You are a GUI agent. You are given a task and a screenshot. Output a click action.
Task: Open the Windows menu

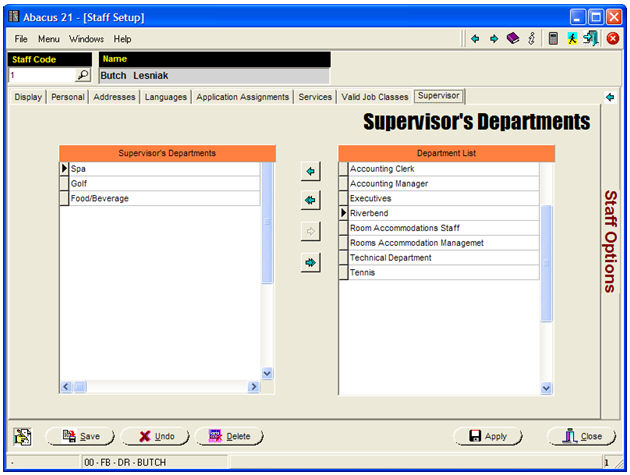click(x=86, y=39)
